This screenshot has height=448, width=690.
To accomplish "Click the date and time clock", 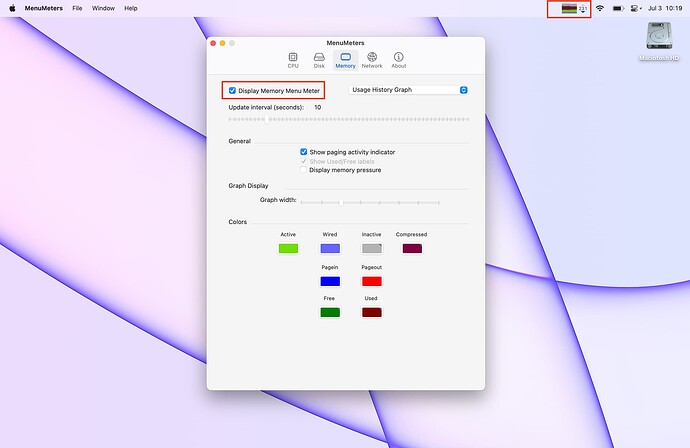I will click(x=665, y=8).
